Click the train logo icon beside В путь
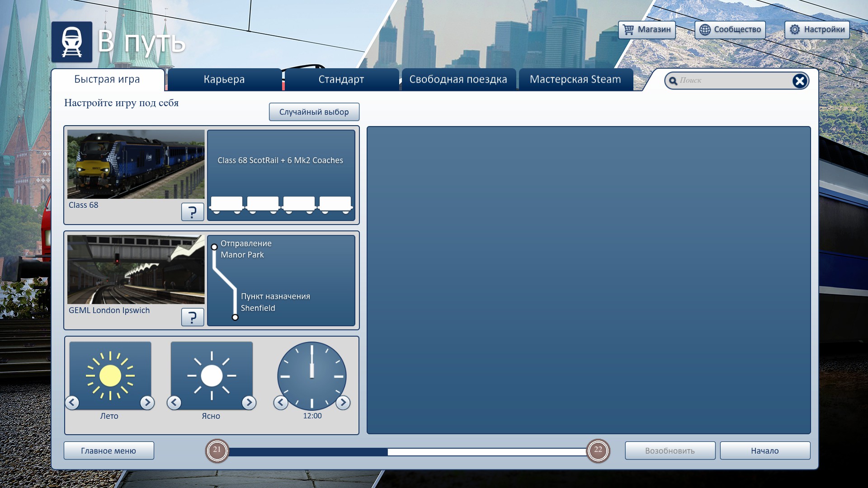This screenshot has width=868, height=488. pos(71,42)
